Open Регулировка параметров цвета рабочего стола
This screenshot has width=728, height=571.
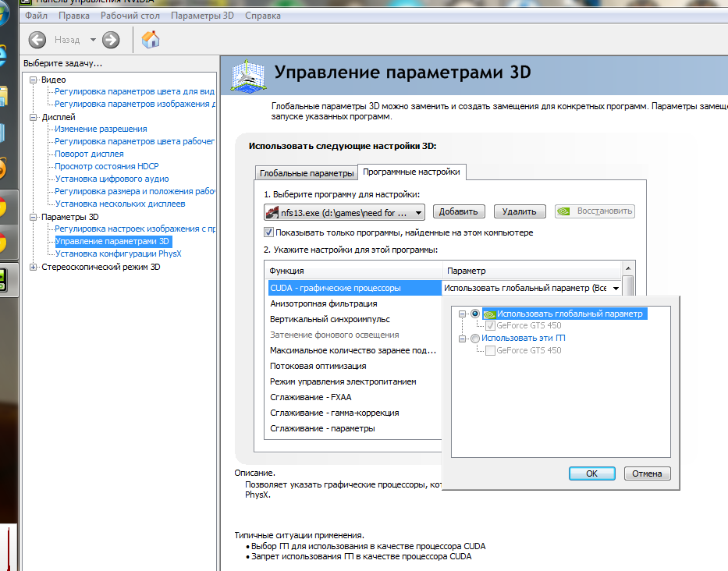tap(135, 142)
